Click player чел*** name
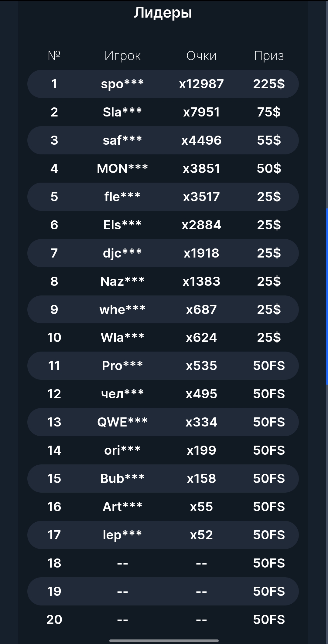This screenshot has width=328, height=644. tap(122, 394)
